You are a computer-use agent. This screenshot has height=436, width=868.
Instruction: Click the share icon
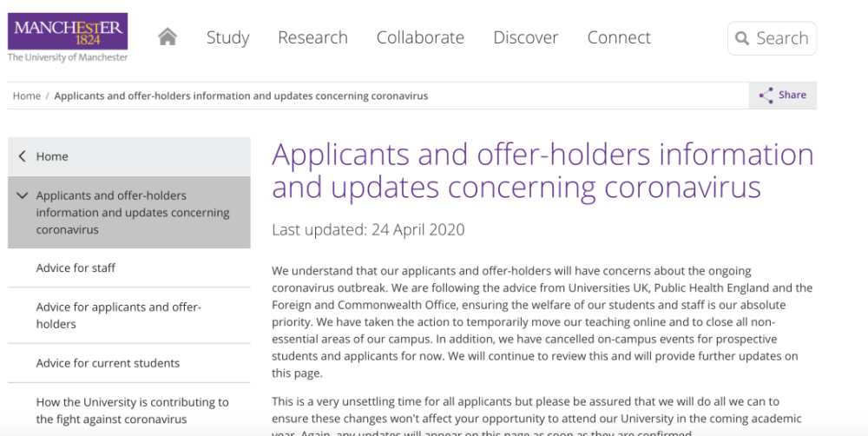pos(766,96)
